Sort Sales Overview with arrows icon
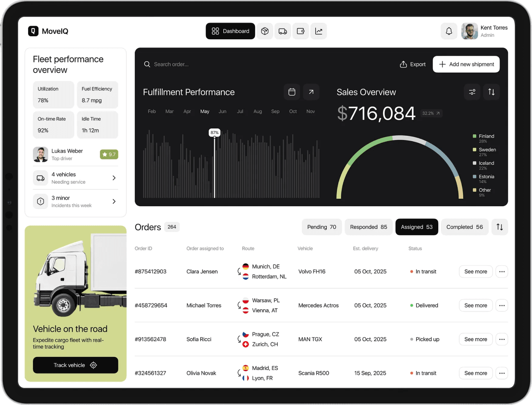Viewport: 532px width, 405px height. tap(491, 92)
